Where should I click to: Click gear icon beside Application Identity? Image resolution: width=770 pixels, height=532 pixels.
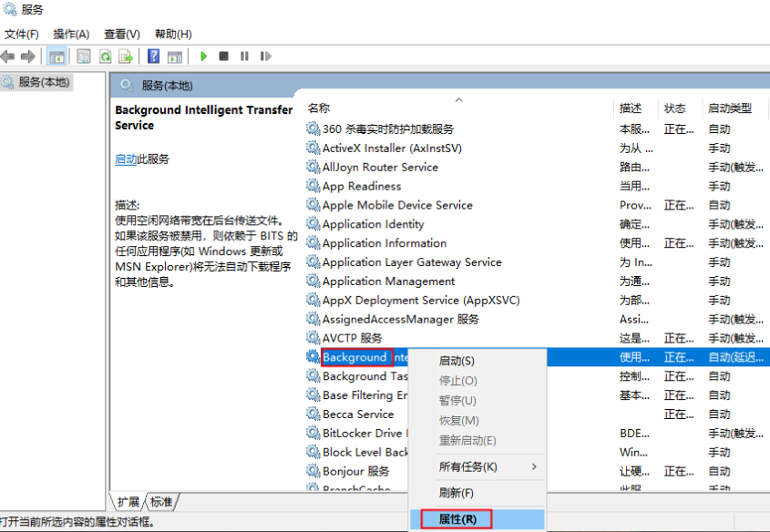pyautogui.click(x=313, y=224)
